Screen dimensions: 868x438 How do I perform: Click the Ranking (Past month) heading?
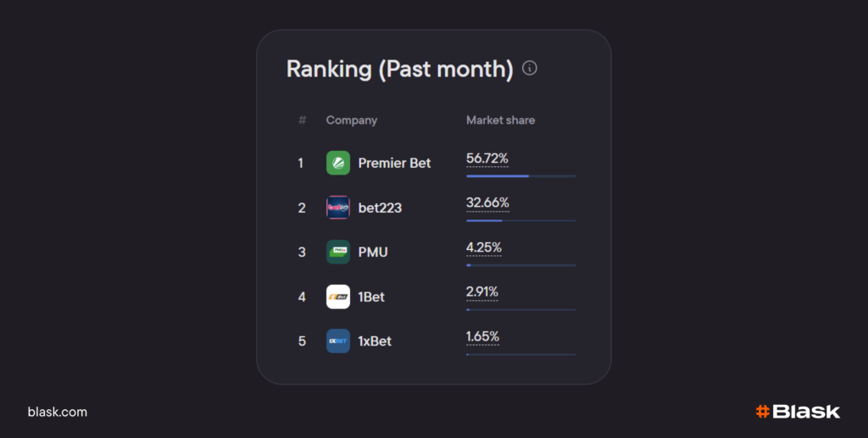tap(399, 69)
